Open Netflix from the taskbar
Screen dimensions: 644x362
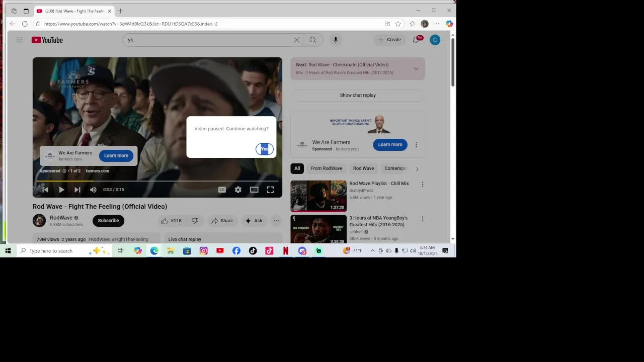pyautogui.click(x=286, y=251)
